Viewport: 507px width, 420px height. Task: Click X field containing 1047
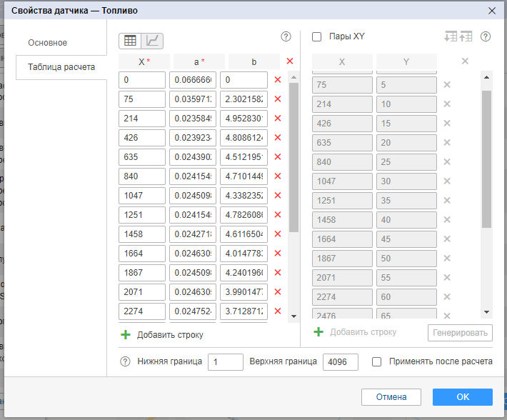tap(142, 196)
